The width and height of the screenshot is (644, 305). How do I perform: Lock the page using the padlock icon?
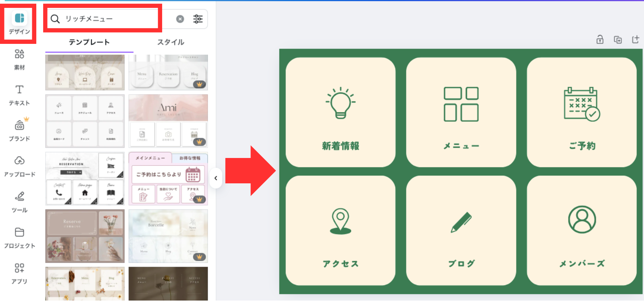tap(600, 40)
